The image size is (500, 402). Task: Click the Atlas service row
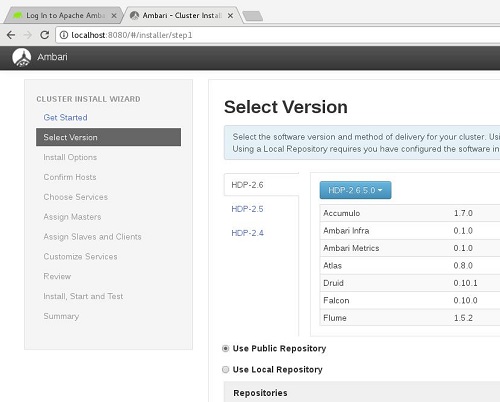(x=410, y=266)
